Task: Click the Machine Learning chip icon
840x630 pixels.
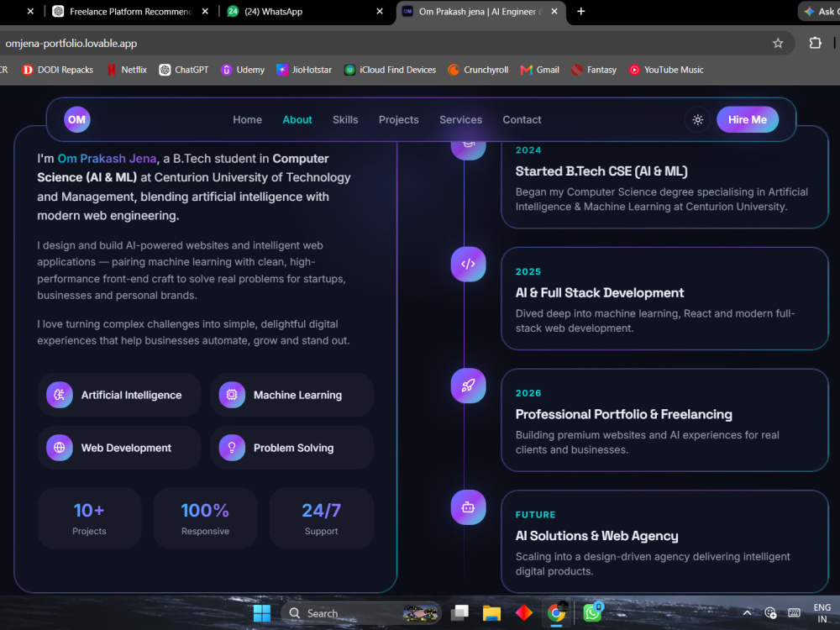Action: click(232, 395)
